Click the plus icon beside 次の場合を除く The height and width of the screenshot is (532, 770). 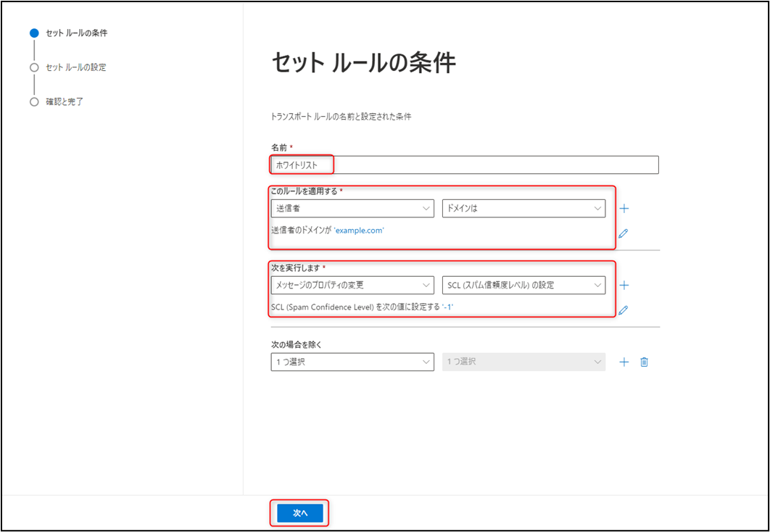[x=624, y=362]
